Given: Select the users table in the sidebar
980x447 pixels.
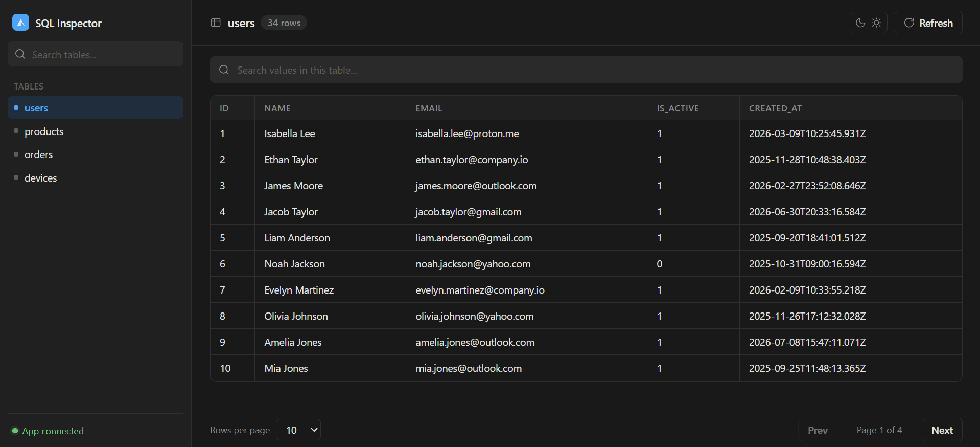Looking at the screenshot, I should (96, 108).
